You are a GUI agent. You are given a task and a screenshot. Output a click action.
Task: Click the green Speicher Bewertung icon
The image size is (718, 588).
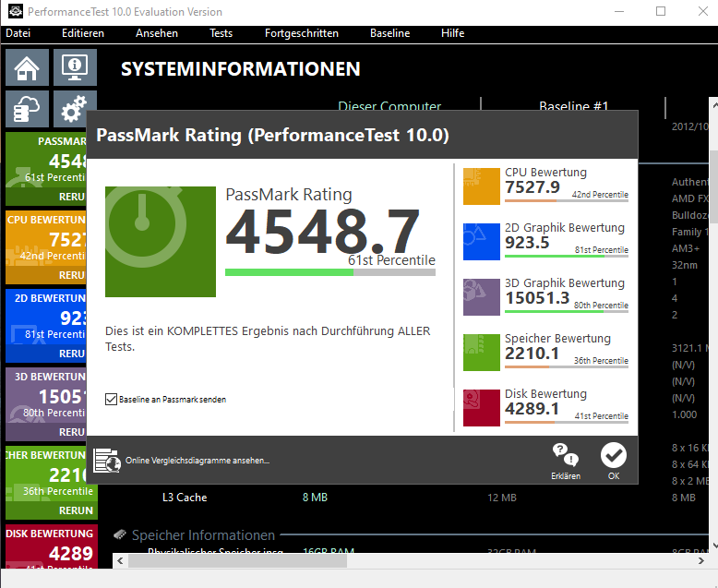click(x=481, y=353)
